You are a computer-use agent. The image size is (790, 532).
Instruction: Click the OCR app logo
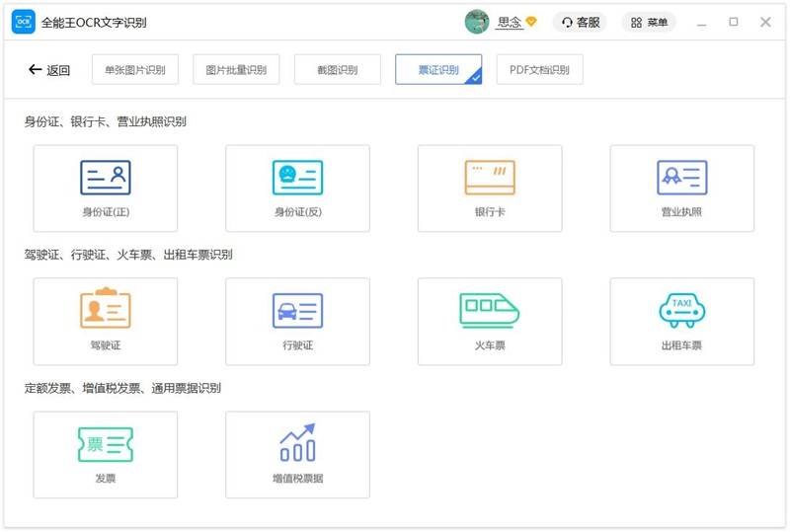coord(23,22)
